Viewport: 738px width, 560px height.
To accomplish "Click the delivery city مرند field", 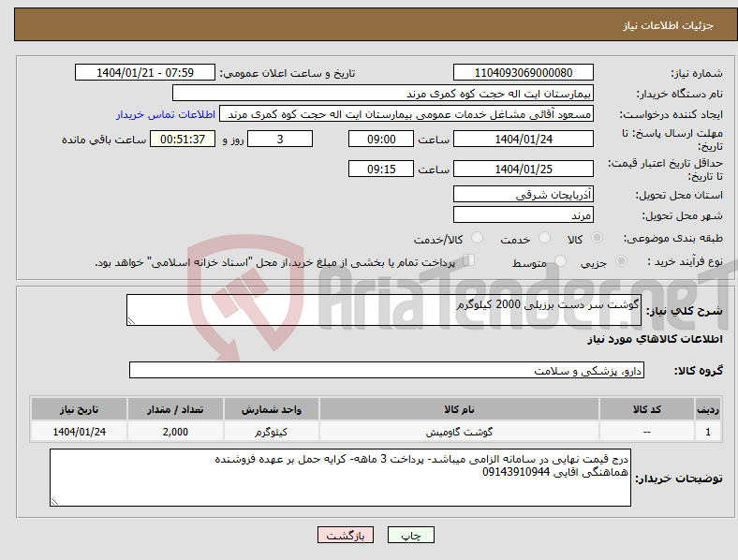I will coord(524,214).
